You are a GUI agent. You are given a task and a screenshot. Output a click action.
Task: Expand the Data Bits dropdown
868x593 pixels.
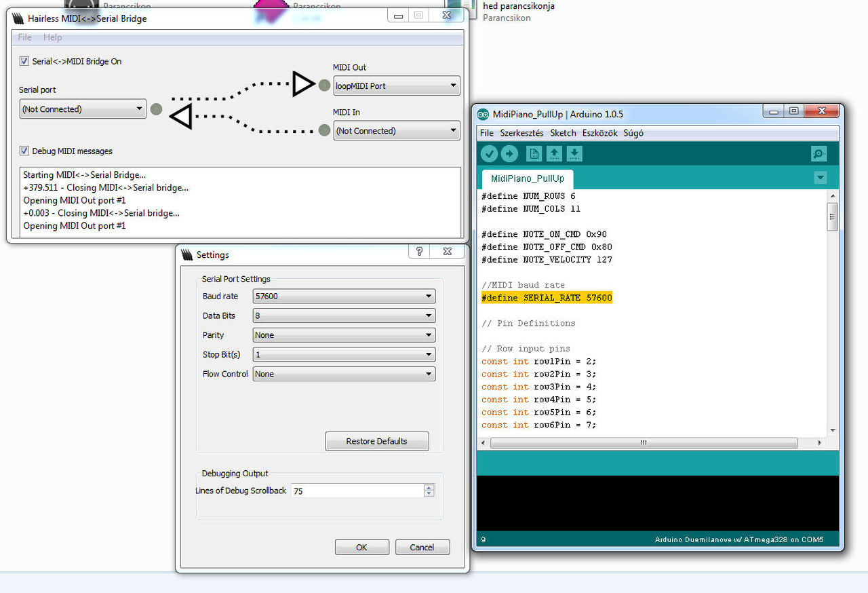click(x=344, y=315)
